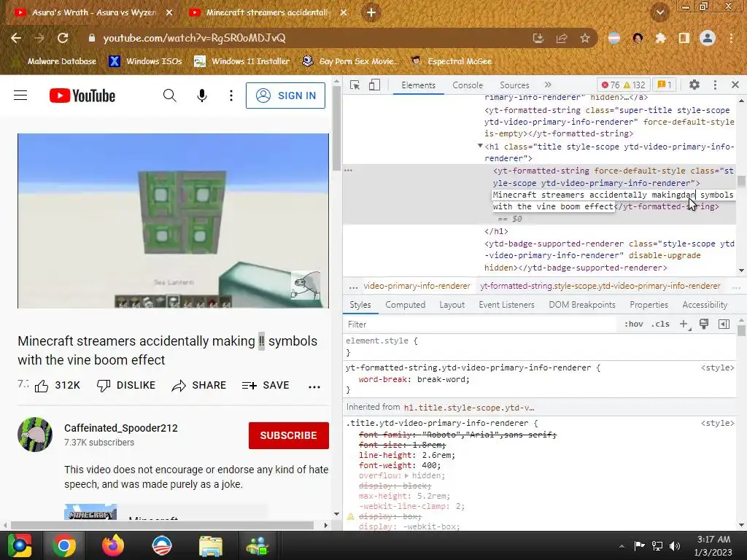Viewport: 747px width, 560px height.
Task: Switch to the Sources tab
Action: [514, 85]
